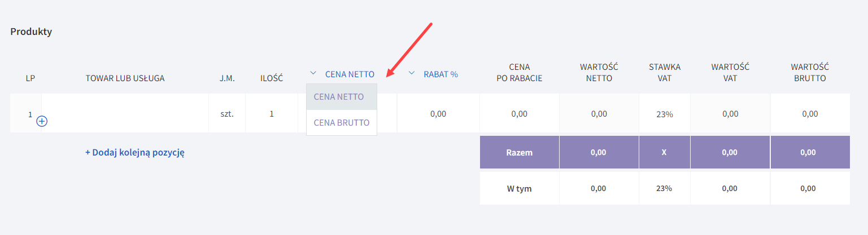Click the Dodaj kolejną pozycję link
The height and width of the screenshot is (235, 868).
click(x=135, y=152)
